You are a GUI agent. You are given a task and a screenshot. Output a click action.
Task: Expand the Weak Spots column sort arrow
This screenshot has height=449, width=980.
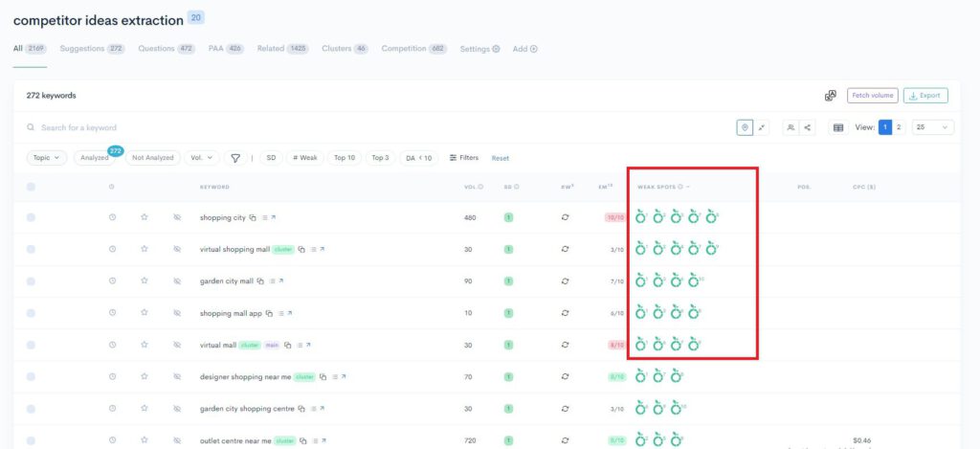coord(687,187)
